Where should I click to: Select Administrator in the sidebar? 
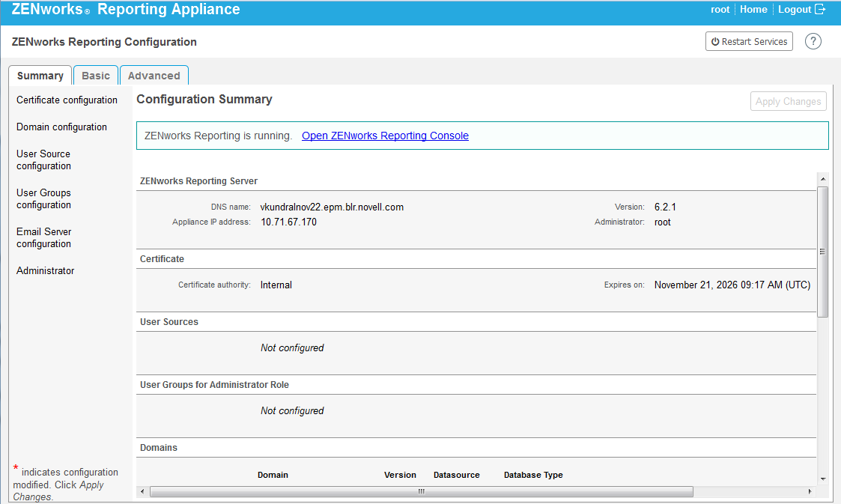coord(45,270)
